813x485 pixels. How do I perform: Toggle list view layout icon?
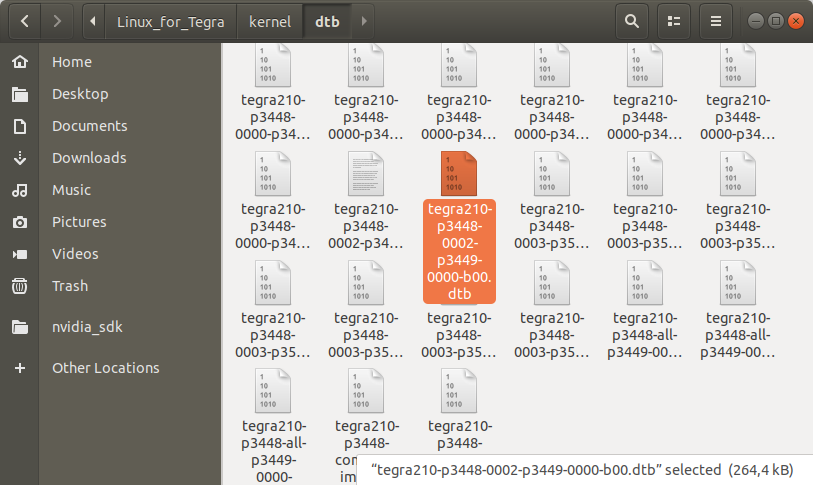pyautogui.click(x=674, y=20)
